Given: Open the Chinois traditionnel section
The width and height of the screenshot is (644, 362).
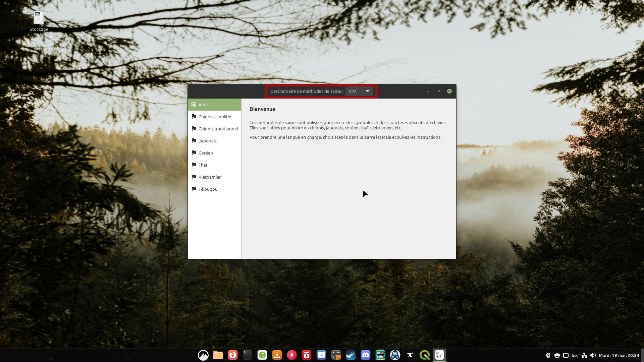Looking at the screenshot, I should (214, 129).
